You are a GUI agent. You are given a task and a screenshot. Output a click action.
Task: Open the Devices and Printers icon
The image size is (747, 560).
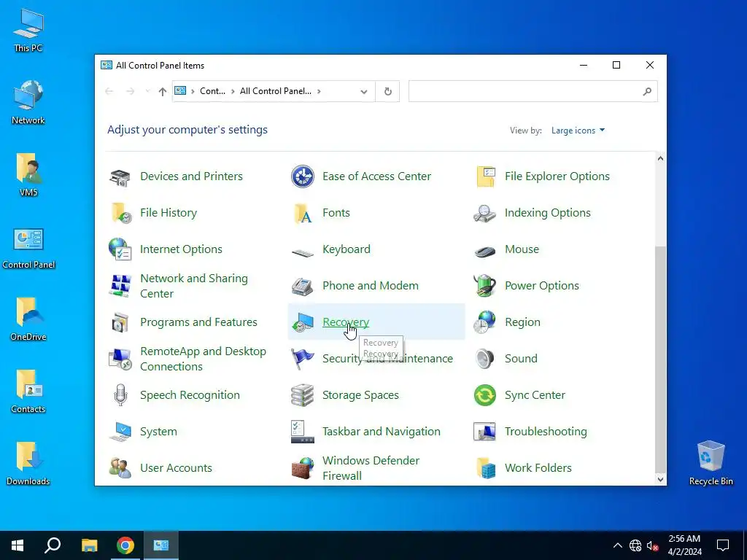pyautogui.click(x=120, y=176)
